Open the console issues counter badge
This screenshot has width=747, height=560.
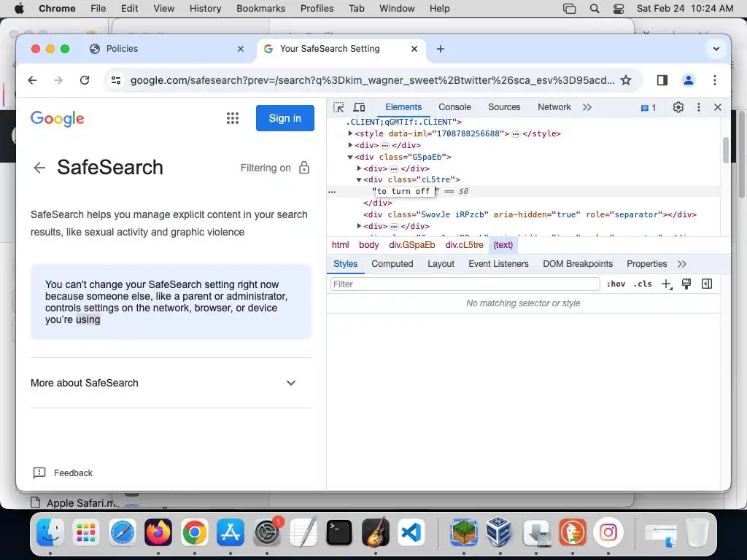pos(649,108)
